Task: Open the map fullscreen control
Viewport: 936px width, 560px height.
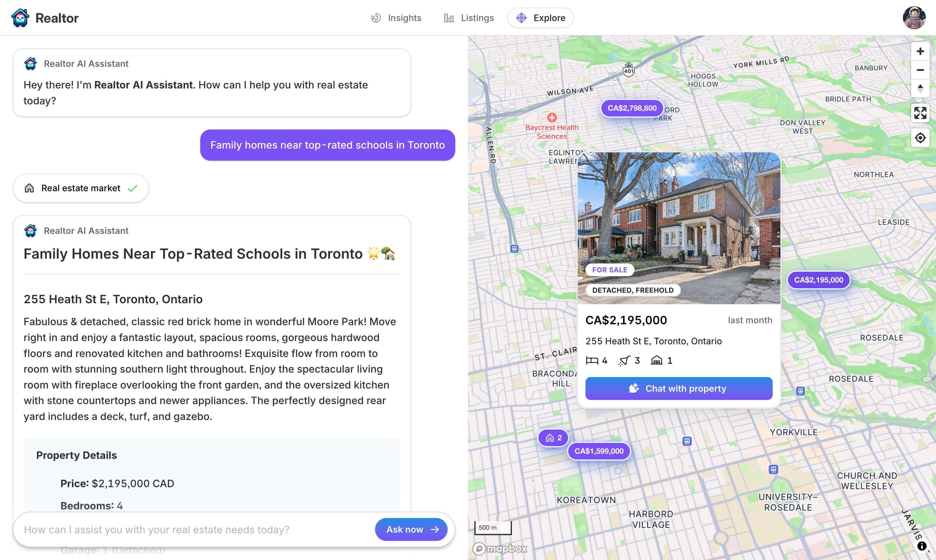Action: click(x=920, y=113)
